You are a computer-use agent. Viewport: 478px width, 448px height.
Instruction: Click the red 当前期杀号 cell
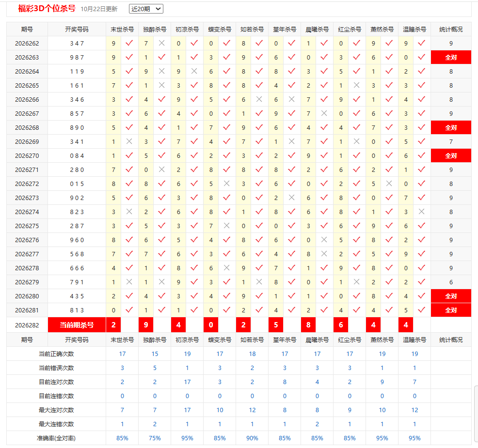[77, 325]
